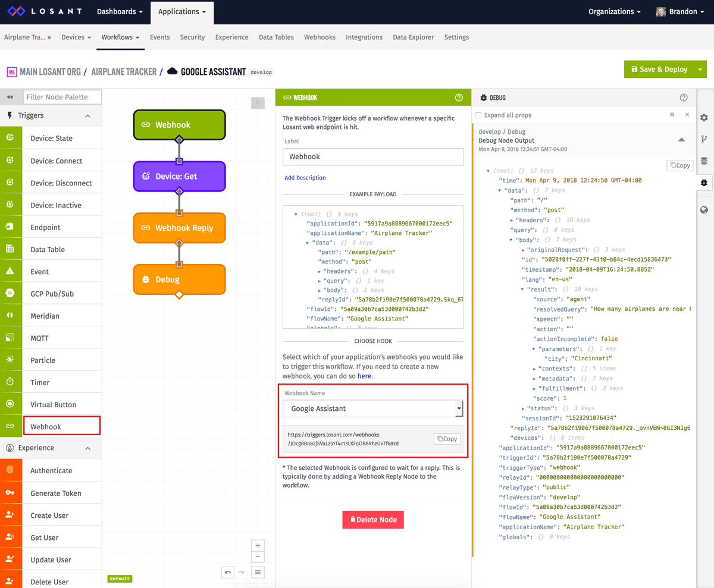Viewport: 714px width, 588px height.
Task: Select the Webhook trigger in the node palette
Action: click(61, 425)
